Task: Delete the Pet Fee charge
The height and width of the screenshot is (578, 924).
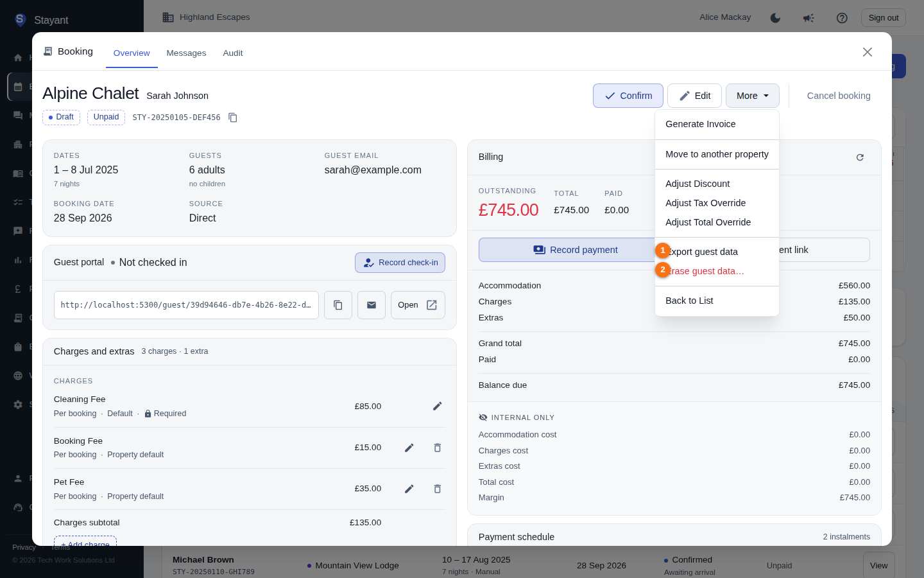Action: pyautogui.click(x=438, y=489)
